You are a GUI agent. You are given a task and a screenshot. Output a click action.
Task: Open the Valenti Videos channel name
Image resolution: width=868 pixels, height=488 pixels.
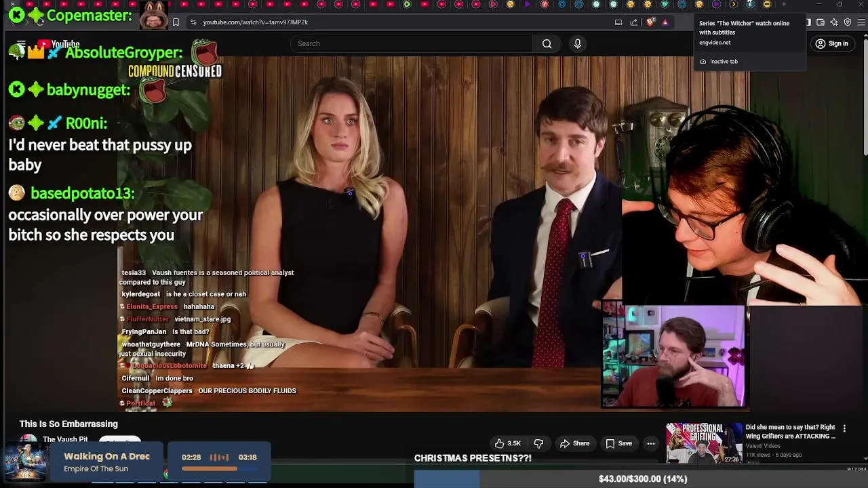(763, 446)
